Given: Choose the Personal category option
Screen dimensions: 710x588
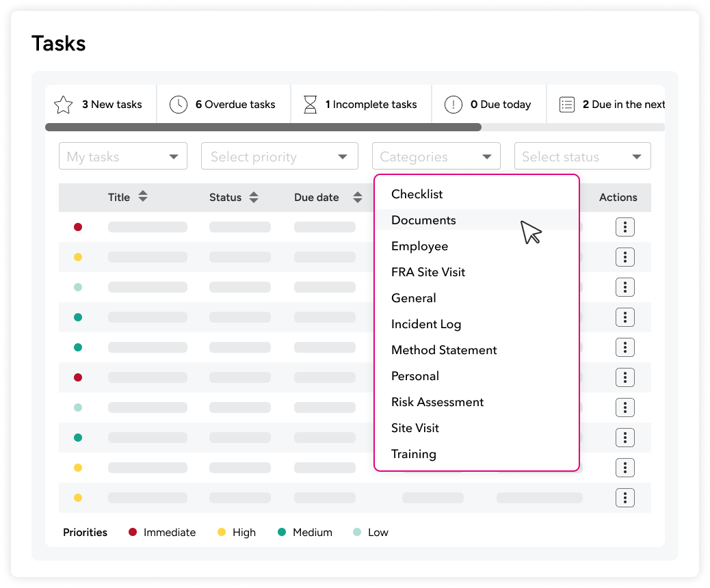Looking at the screenshot, I should click(x=477, y=376).
